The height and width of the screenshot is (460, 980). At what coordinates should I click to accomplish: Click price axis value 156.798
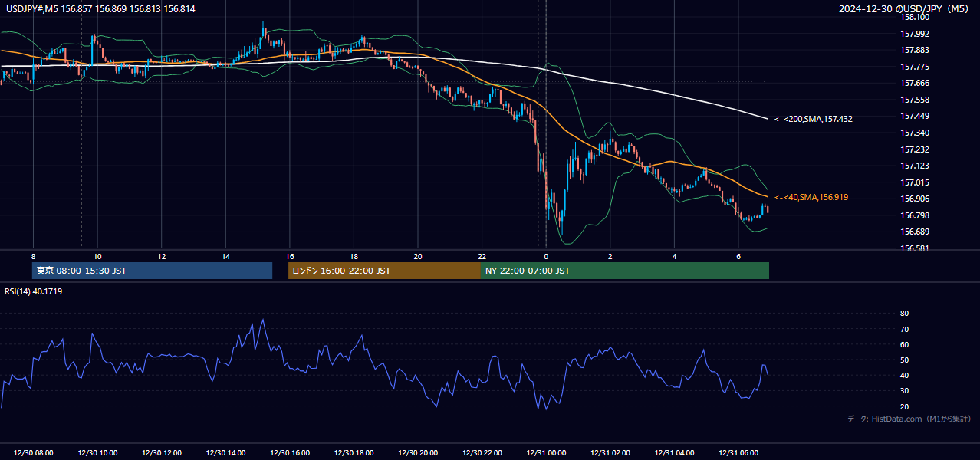[x=915, y=215]
